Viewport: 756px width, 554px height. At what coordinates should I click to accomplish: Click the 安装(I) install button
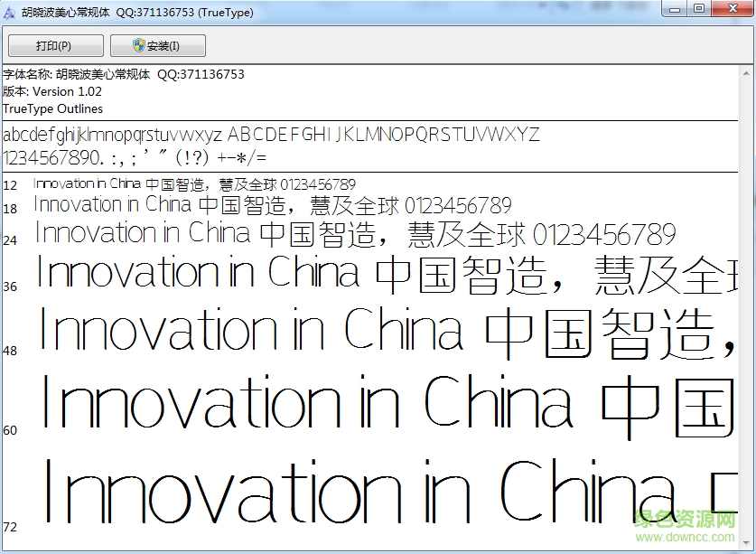click(157, 45)
